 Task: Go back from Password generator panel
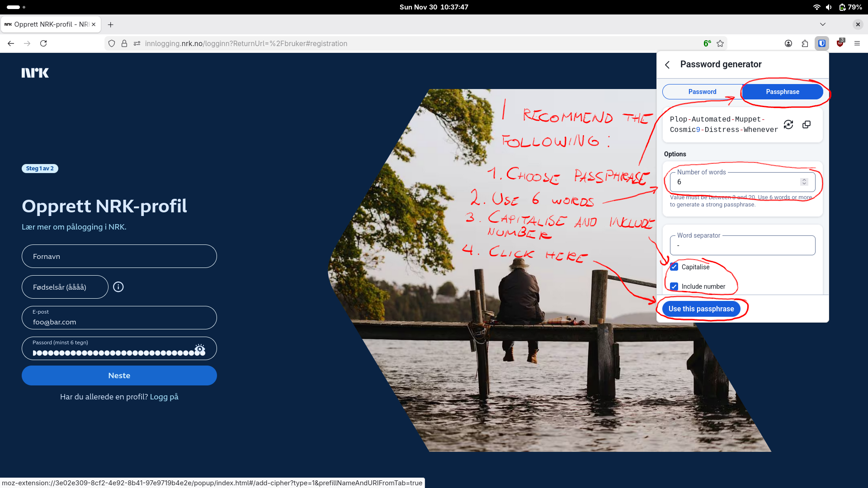coord(668,65)
